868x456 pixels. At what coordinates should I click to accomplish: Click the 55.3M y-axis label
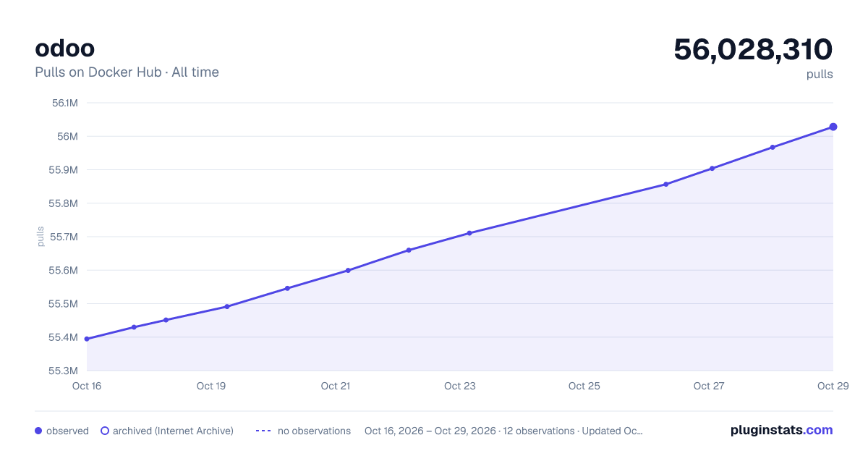pos(63,371)
